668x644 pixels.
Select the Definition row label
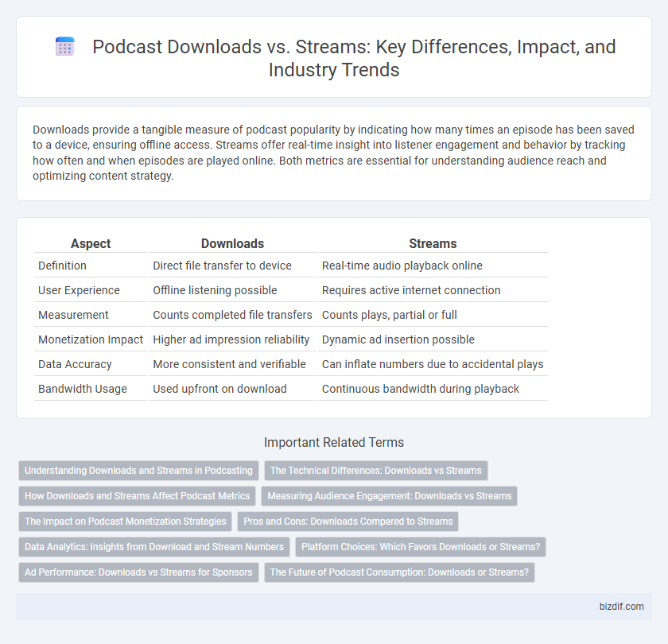pos(62,266)
